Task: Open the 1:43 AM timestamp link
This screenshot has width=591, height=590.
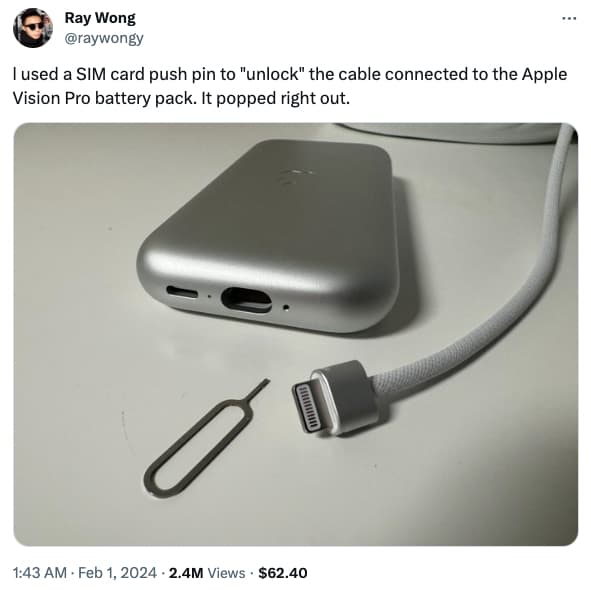Action: pyautogui.click(x=40, y=573)
